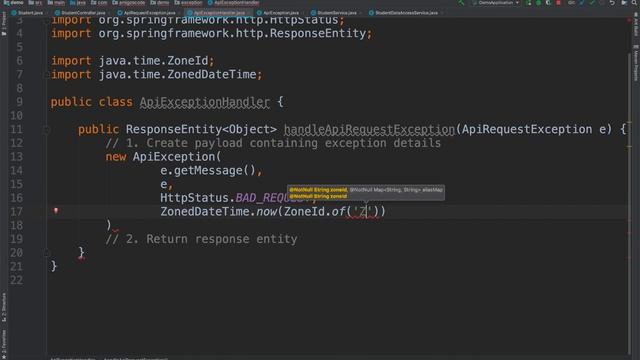Click the Git update project icon
The image size is (640, 360).
[x=582, y=3]
